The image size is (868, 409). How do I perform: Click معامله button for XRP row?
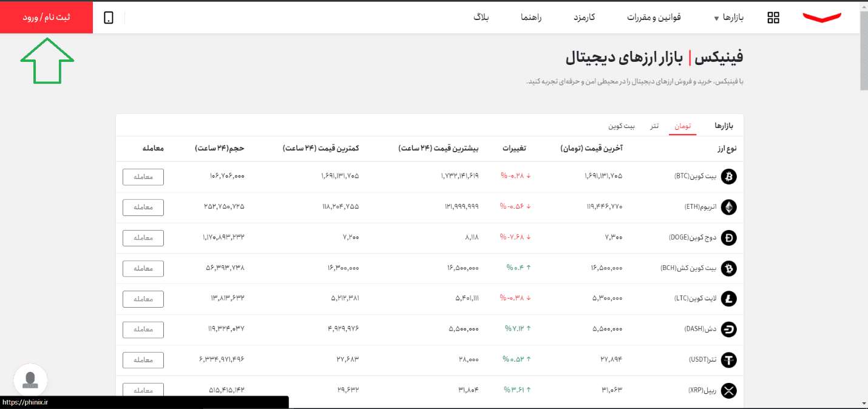tap(143, 390)
